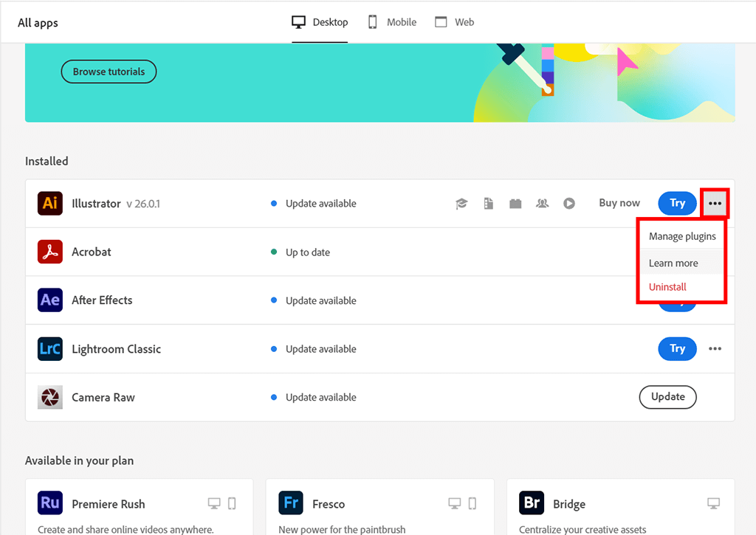Click the Lightroom Classic app icon
756x535 pixels.
click(x=50, y=348)
